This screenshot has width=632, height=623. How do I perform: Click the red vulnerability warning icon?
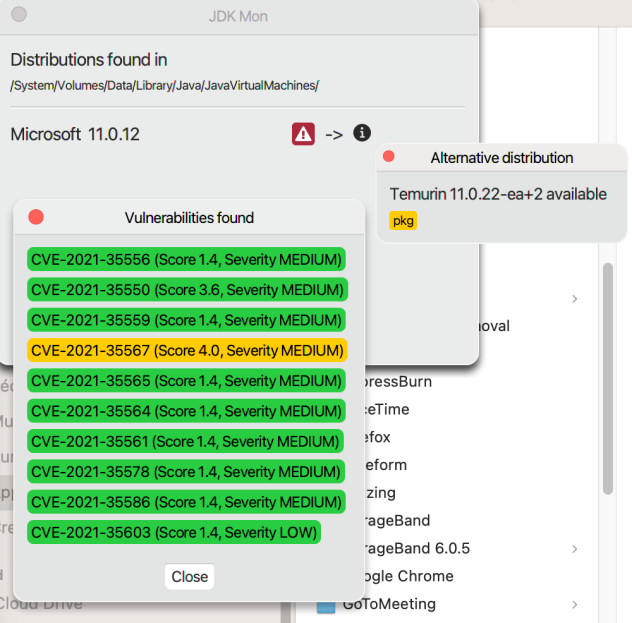click(x=303, y=134)
